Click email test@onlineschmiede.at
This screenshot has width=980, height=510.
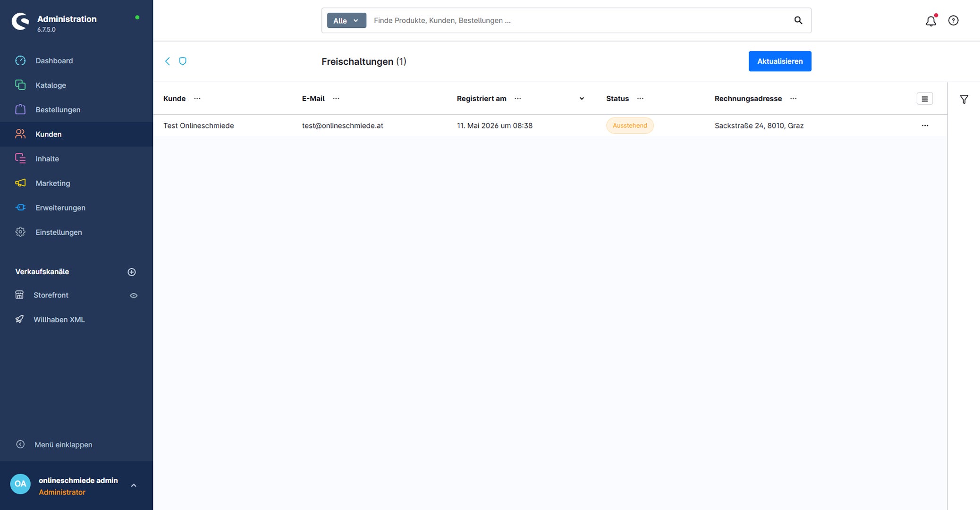coord(343,126)
